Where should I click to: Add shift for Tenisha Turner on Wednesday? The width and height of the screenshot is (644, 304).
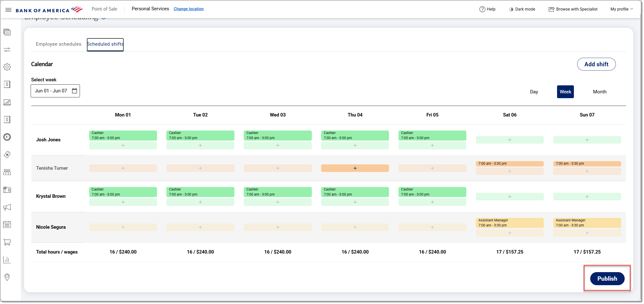[x=278, y=168]
